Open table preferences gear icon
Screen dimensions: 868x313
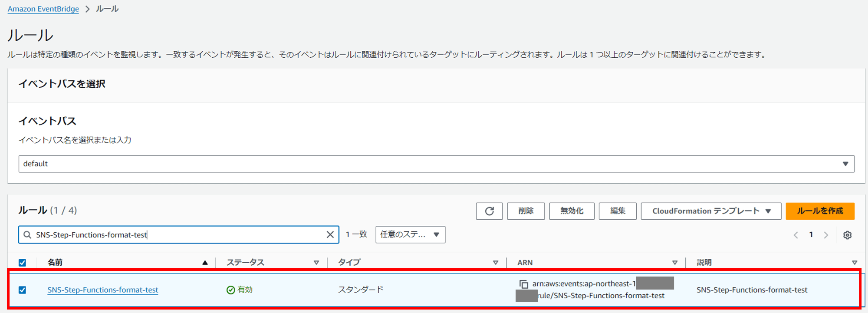(847, 235)
